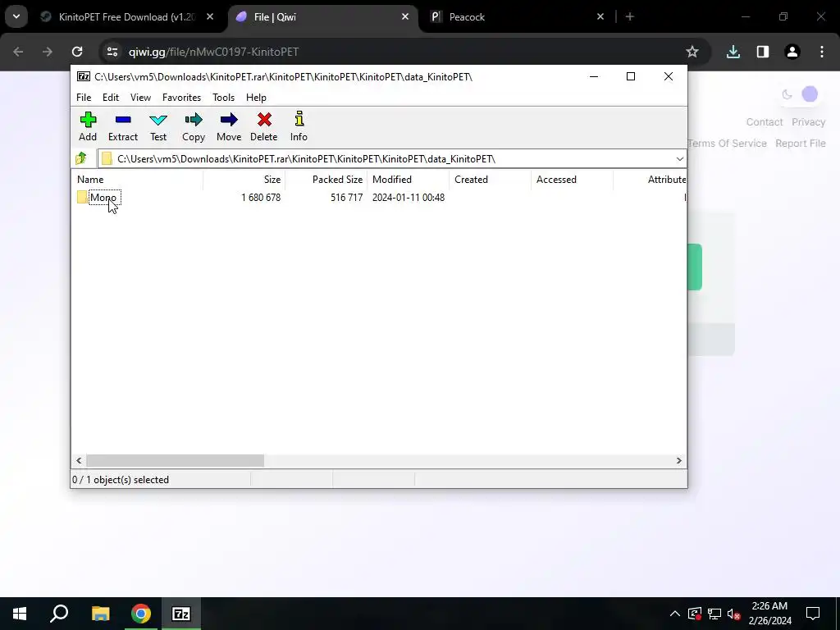Viewport: 840px width, 630px height.
Task: Open Chrome profile icon
Action: pyautogui.click(x=792, y=52)
